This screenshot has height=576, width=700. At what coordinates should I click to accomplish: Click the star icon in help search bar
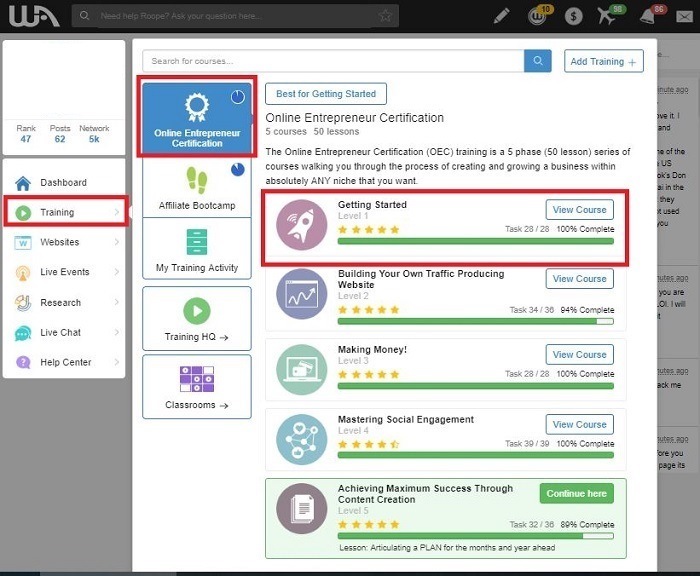pyautogui.click(x=385, y=16)
